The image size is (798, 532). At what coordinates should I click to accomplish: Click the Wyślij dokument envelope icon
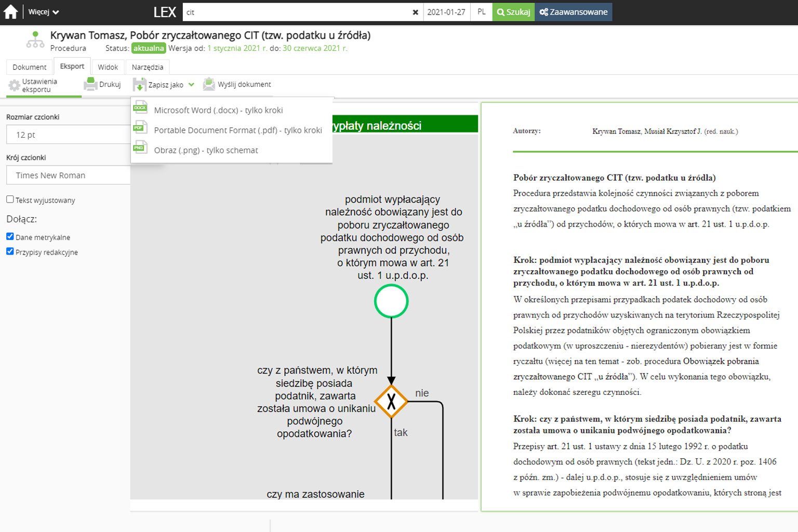coord(209,84)
